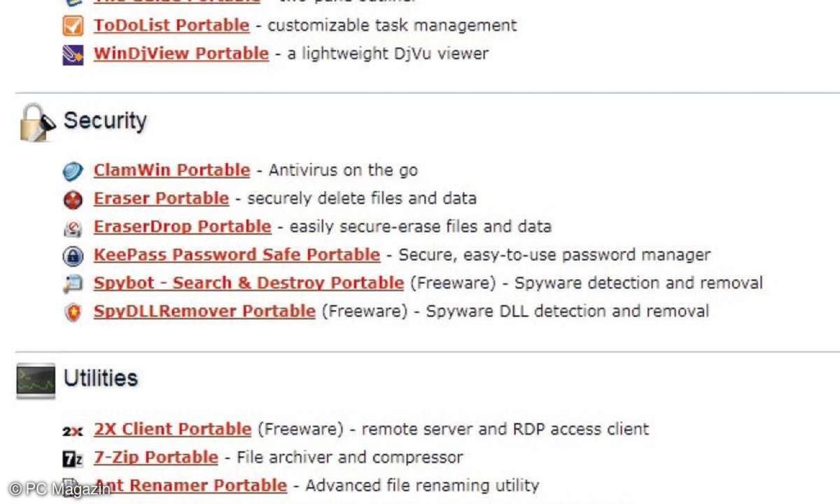The width and height of the screenshot is (840, 504).
Task: Click the SpyDLLRemover shield icon
Action: click(x=73, y=312)
